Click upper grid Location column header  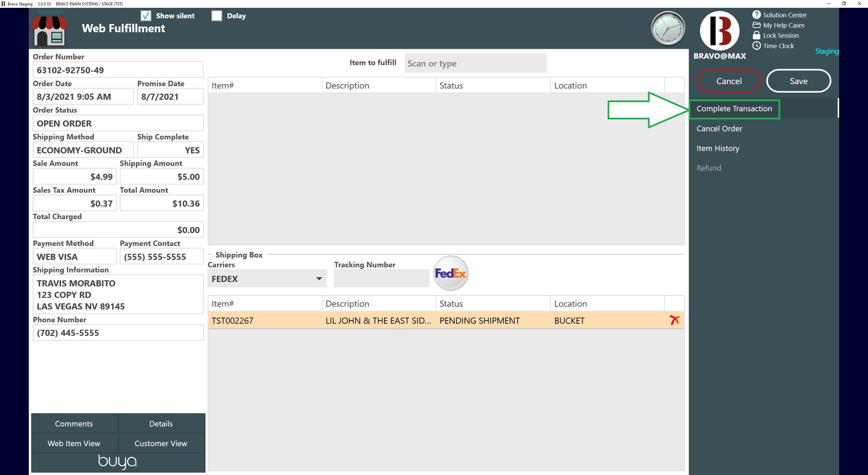607,85
